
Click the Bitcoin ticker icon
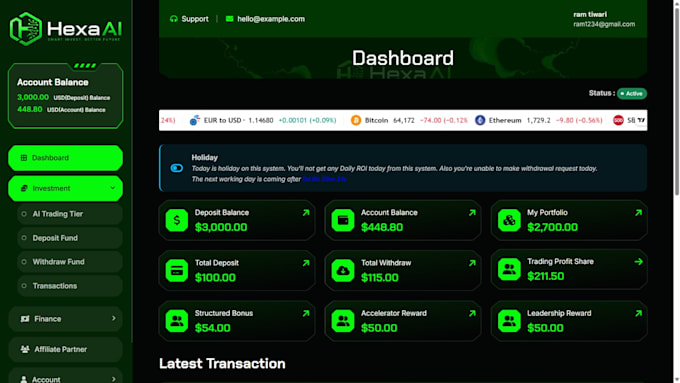[x=356, y=120]
